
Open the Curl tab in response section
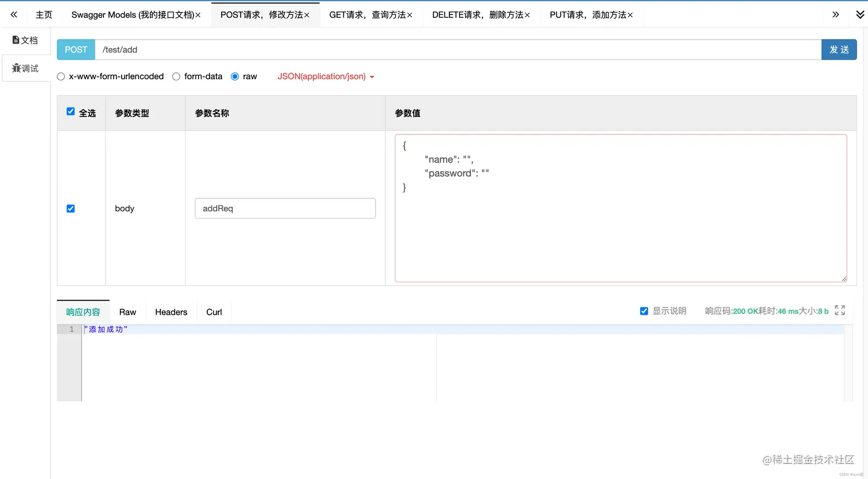214,312
